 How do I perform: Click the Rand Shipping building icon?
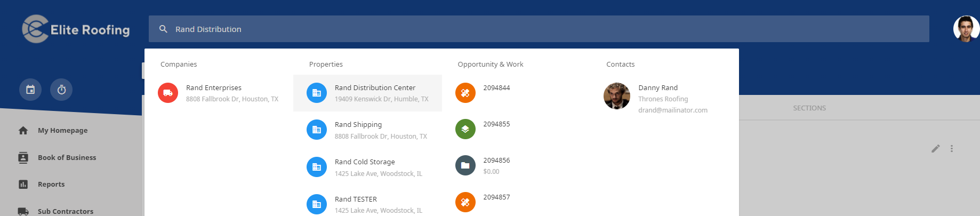pyautogui.click(x=317, y=130)
